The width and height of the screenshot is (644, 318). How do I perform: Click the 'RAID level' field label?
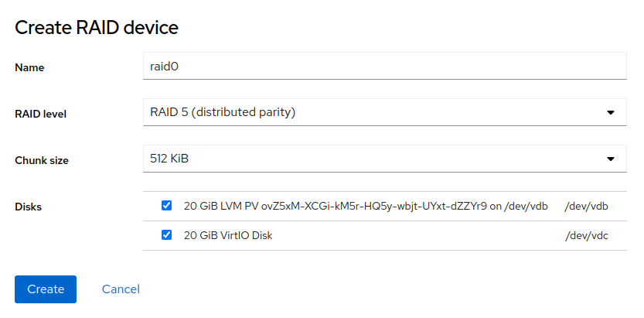(x=41, y=114)
